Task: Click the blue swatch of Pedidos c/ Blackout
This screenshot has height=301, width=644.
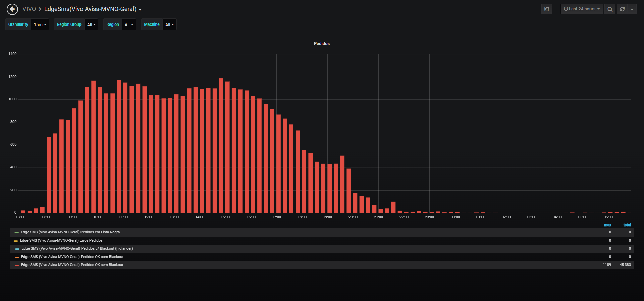Action: [x=17, y=249]
